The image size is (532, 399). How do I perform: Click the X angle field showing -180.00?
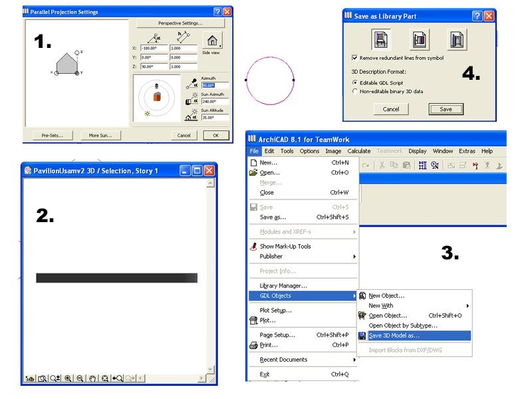154,48
